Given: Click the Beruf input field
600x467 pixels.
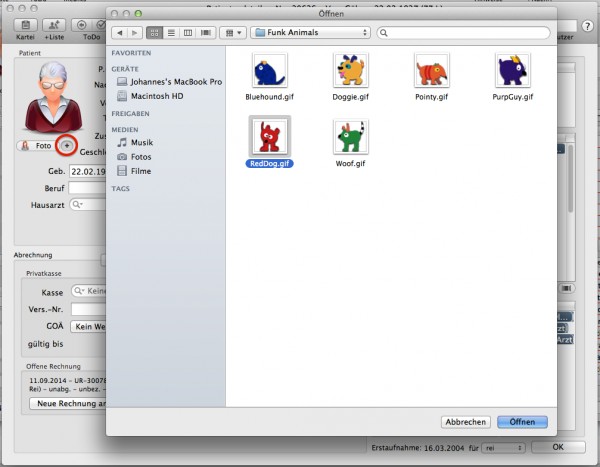Looking at the screenshot, I should (87, 188).
